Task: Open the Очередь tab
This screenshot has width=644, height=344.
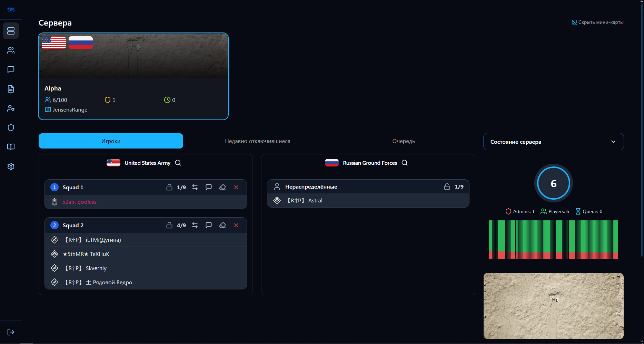Action: (404, 141)
